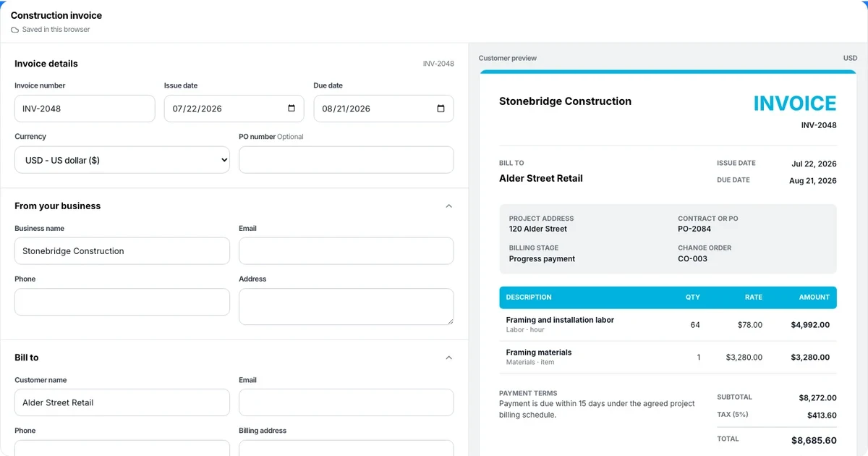Viewport: 868px width, 456px height.
Task: Click the Customer preview label
Action: [508, 58]
